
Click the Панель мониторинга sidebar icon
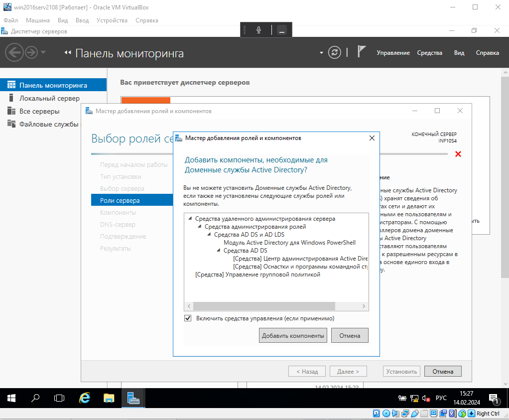tap(11, 85)
